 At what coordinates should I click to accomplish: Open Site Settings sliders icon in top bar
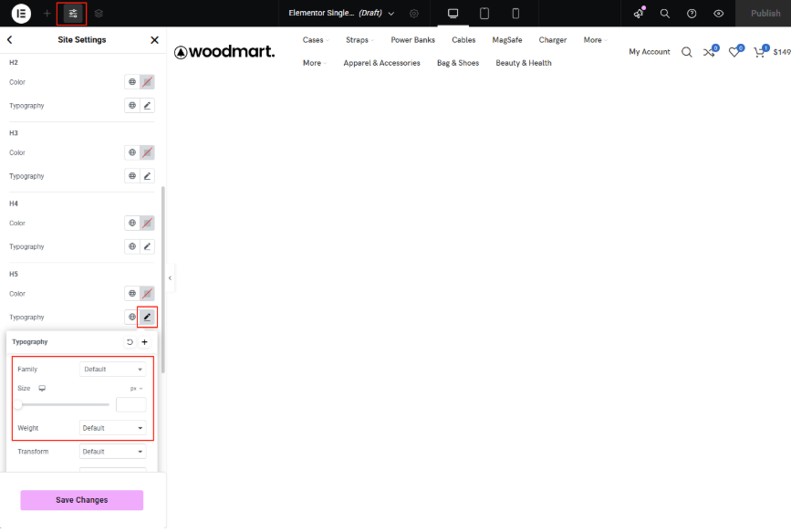click(73, 14)
